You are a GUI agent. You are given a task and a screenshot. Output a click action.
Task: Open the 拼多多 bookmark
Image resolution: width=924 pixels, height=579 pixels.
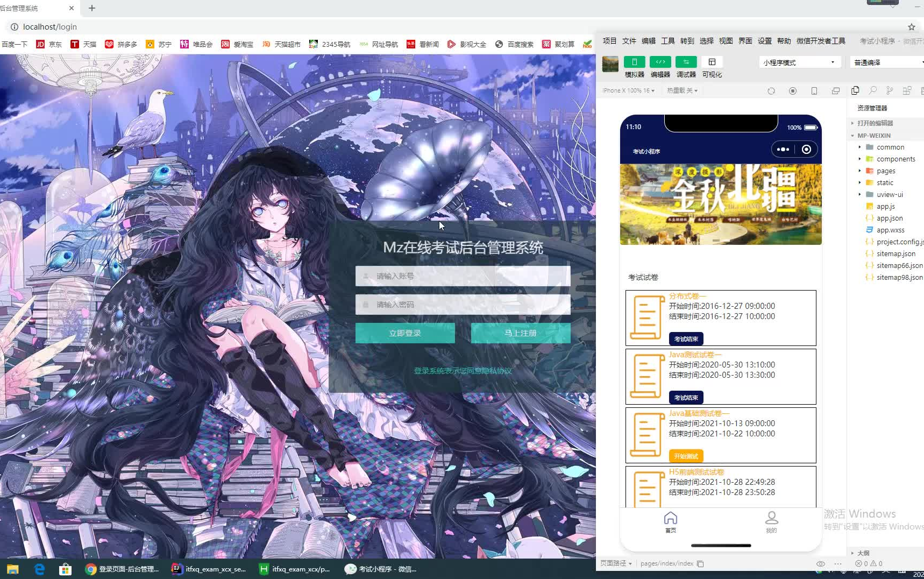pos(121,44)
